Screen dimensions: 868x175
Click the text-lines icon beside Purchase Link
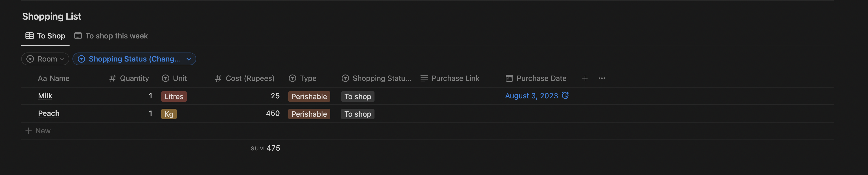(424, 78)
